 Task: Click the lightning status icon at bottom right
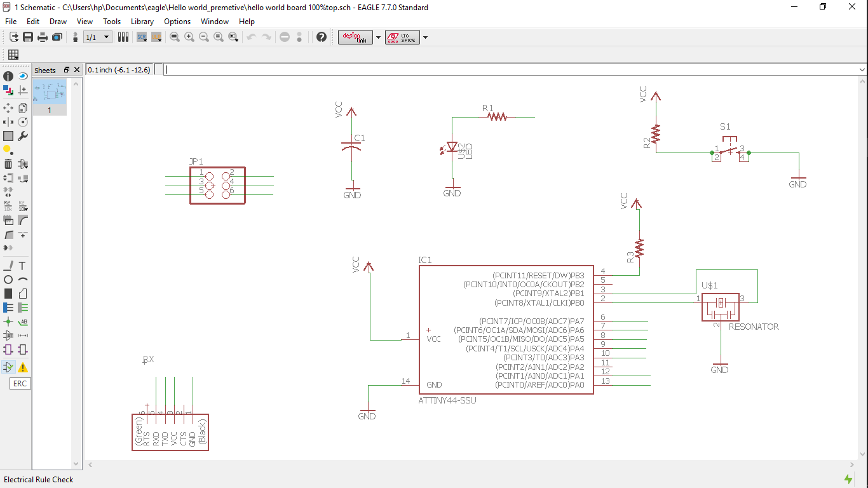848,479
